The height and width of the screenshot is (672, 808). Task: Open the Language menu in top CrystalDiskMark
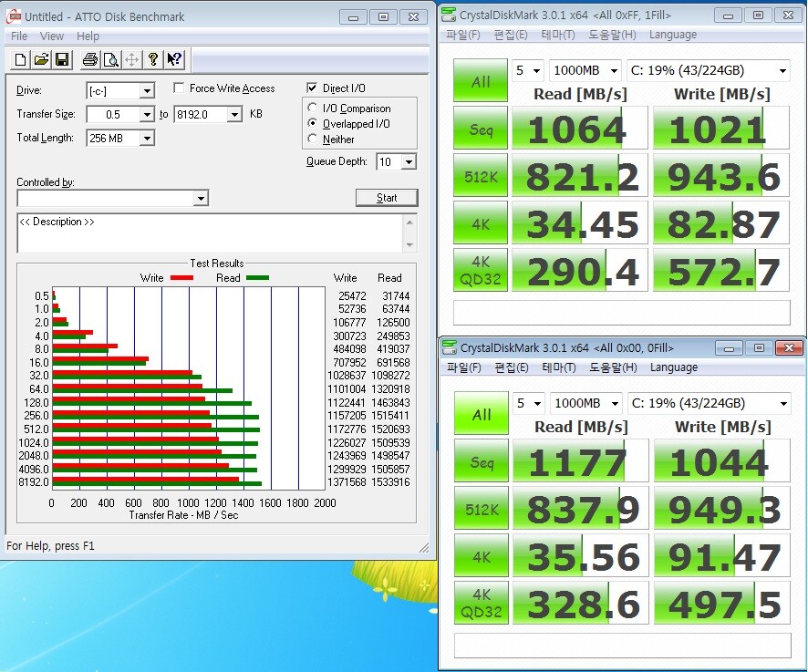point(673,35)
